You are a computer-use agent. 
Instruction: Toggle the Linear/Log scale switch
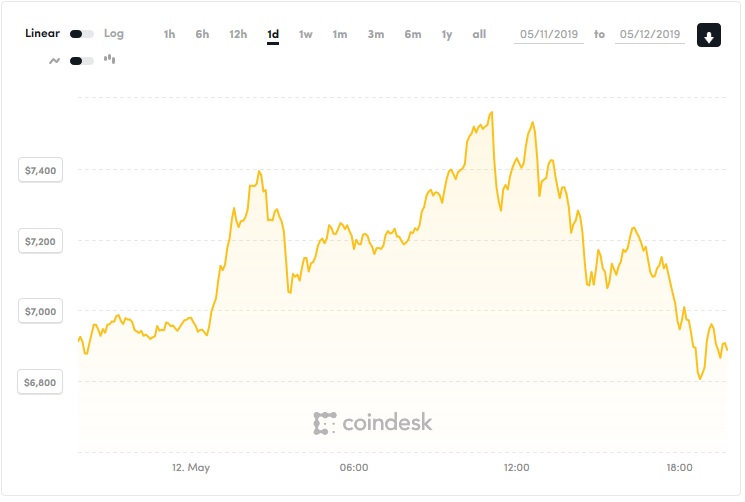pyautogui.click(x=82, y=34)
